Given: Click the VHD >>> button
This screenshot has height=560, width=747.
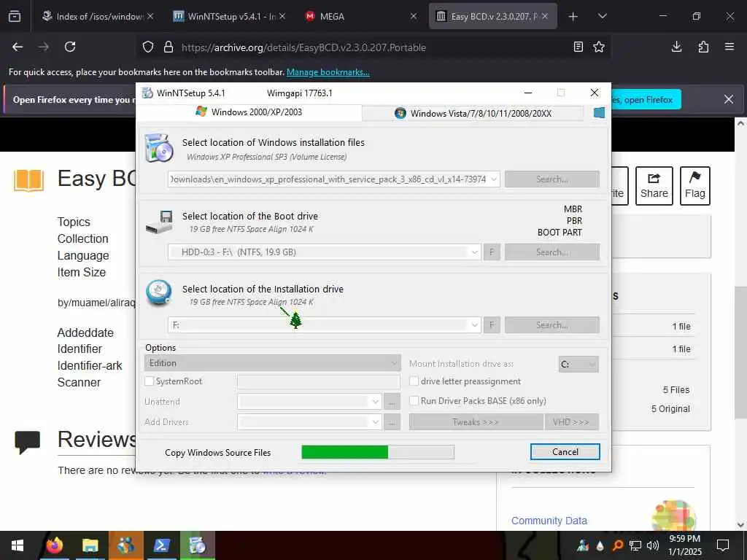Looking at the screenshot, I should 571,422.
